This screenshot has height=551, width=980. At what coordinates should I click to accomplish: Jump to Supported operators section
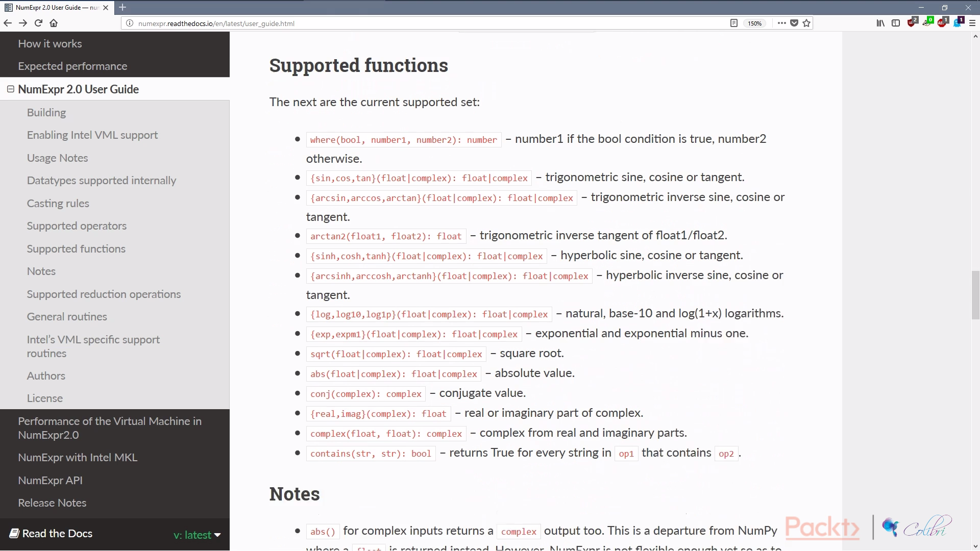click(x=77, y=226)
